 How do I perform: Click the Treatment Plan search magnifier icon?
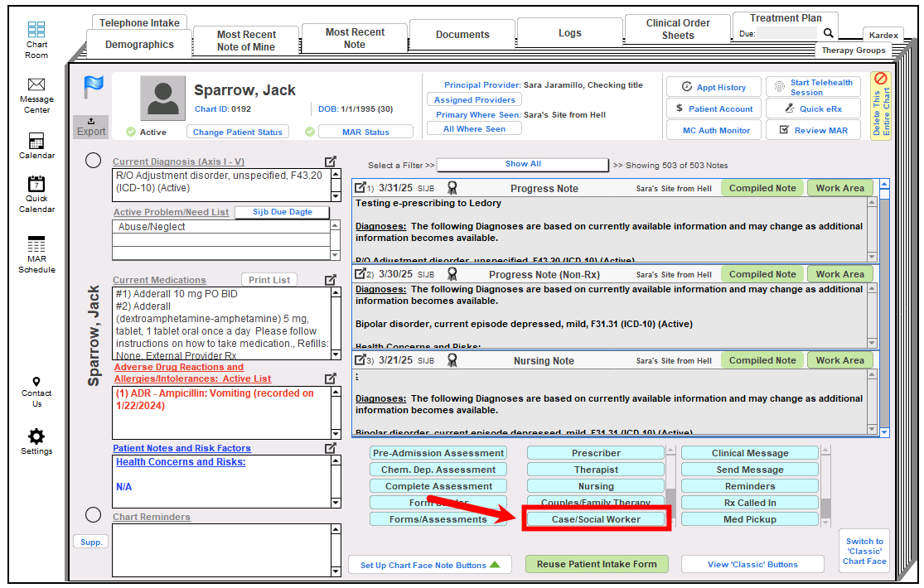pyautogui.click(x=828, y=33)
